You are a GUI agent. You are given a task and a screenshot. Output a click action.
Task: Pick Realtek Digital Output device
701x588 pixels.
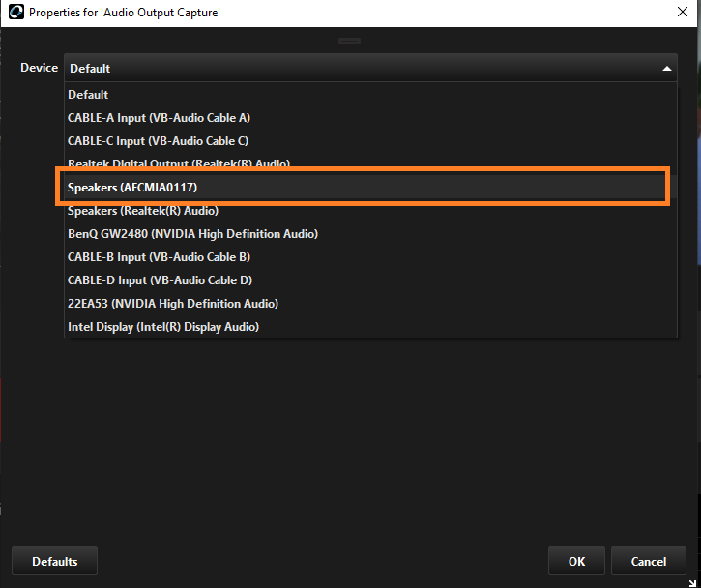coord(370,162)
